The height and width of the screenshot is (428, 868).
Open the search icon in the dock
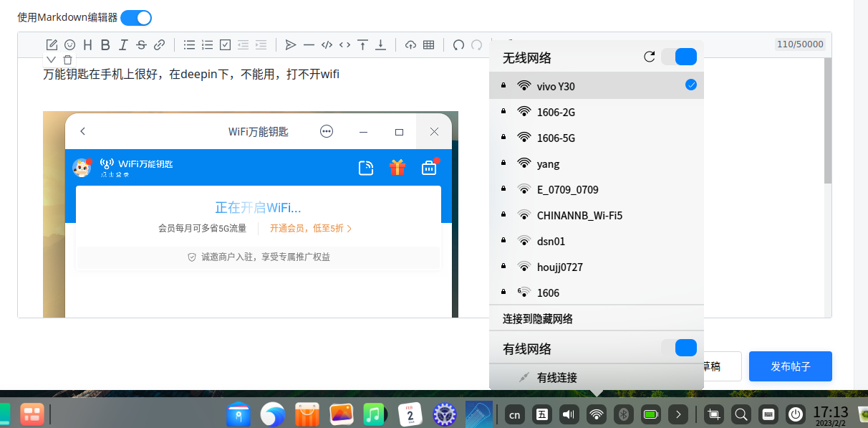tap(741, 414)
